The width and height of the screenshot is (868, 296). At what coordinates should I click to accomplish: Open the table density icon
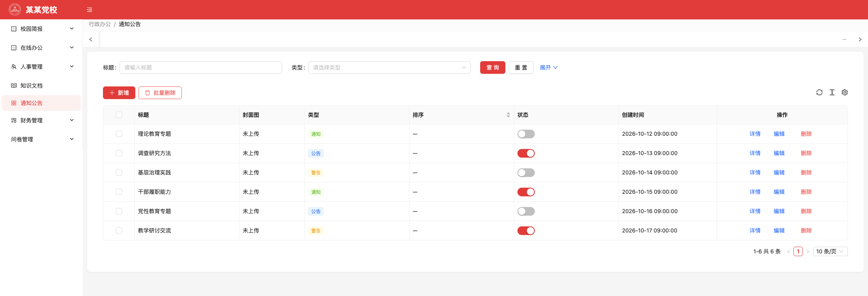coord(832,92)
